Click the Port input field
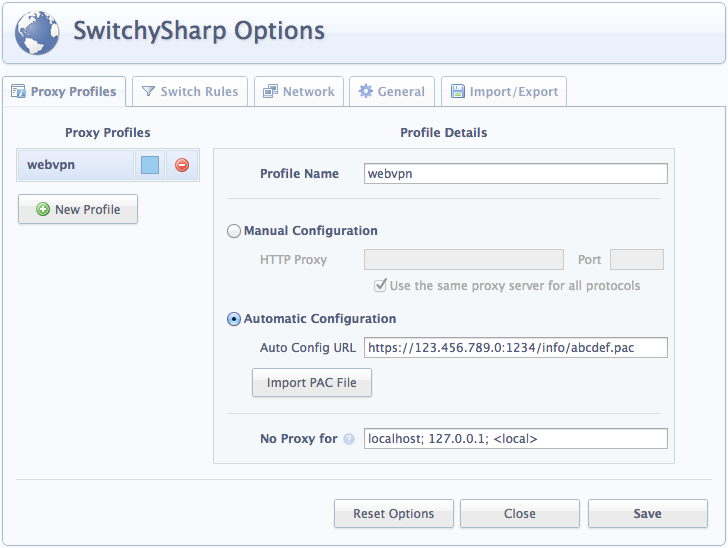Viewport: 728px width, 548px height. tap(637, 260)
